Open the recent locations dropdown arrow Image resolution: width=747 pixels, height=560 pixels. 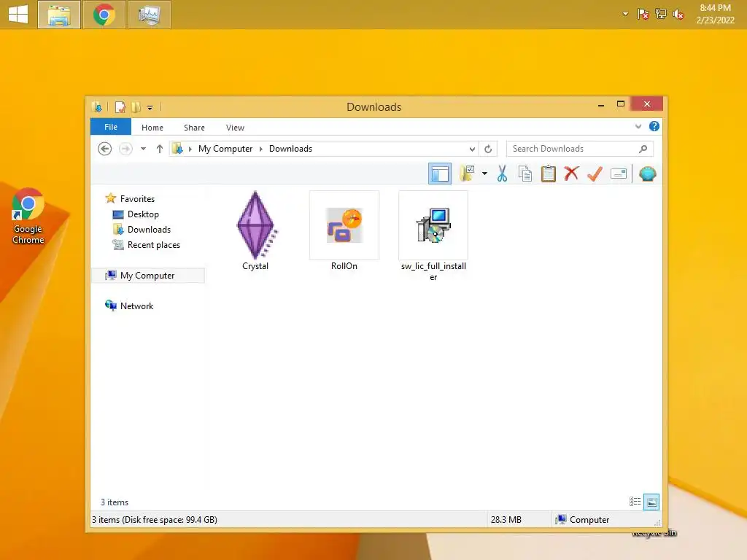click(143, 149)
